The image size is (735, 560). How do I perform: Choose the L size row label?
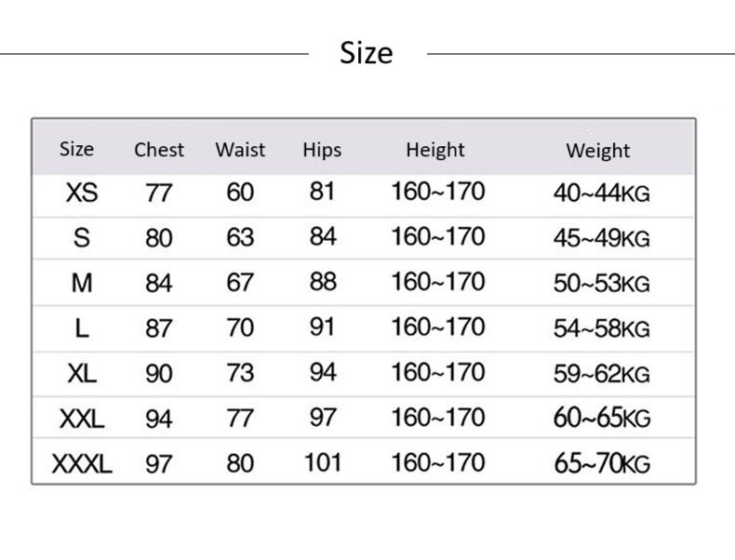click(x=82, y=328)
